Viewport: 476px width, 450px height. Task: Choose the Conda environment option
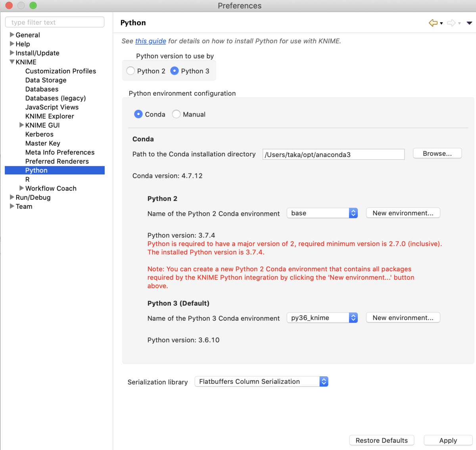click(138, 114)
